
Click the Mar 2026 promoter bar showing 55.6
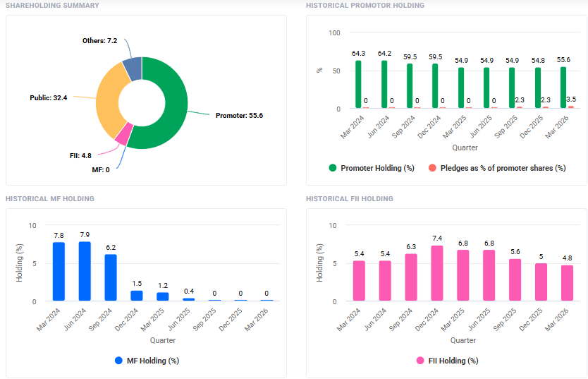coord(563,88)
